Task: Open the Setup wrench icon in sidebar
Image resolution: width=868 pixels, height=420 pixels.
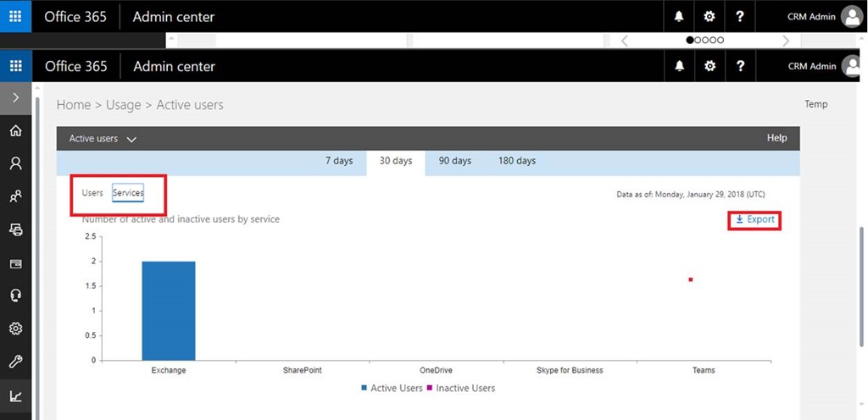Action: [x=15, y=362]
